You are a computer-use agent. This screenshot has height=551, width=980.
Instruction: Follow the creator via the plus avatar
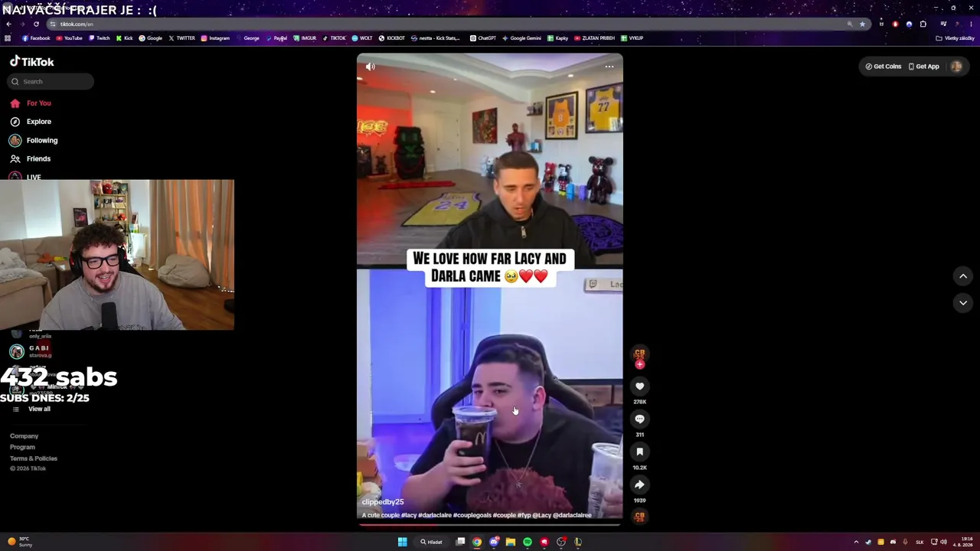point(639,364)
